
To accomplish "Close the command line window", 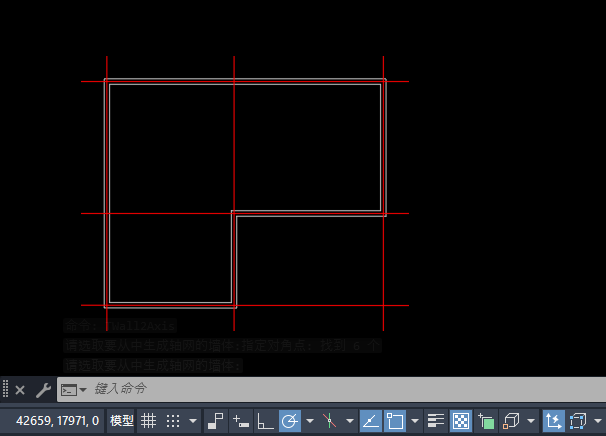I will point(20,390).
